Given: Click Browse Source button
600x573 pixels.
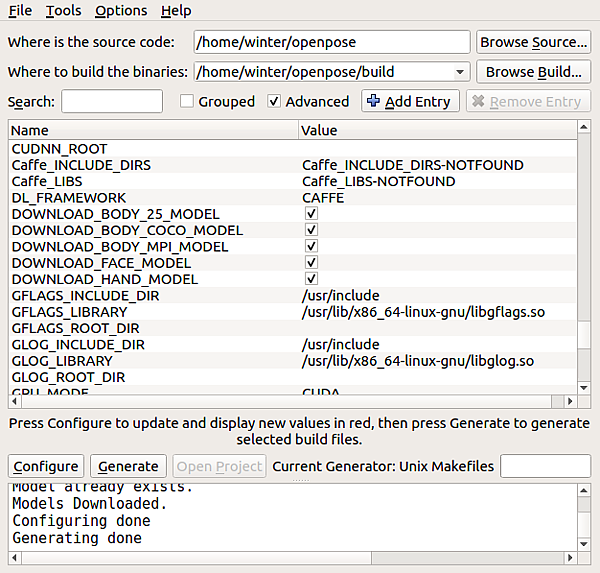Looking at the screenshot, I should 533,42.
